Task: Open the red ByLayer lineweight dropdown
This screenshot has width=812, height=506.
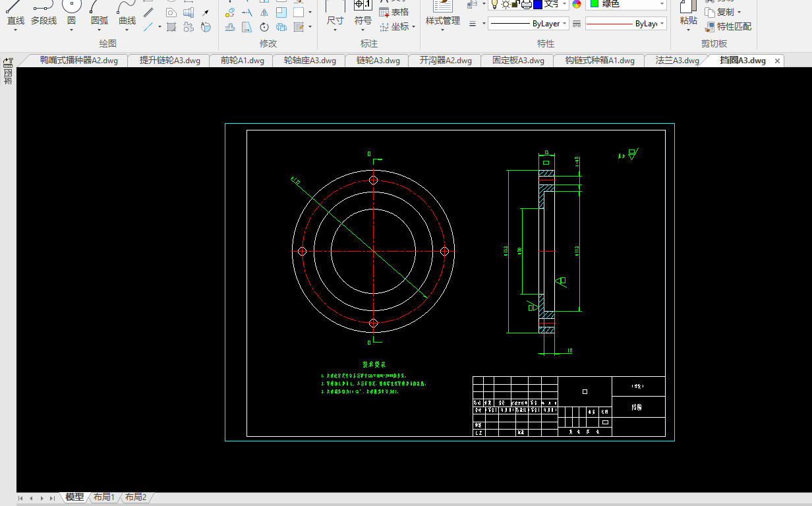Action: point(661,24)
